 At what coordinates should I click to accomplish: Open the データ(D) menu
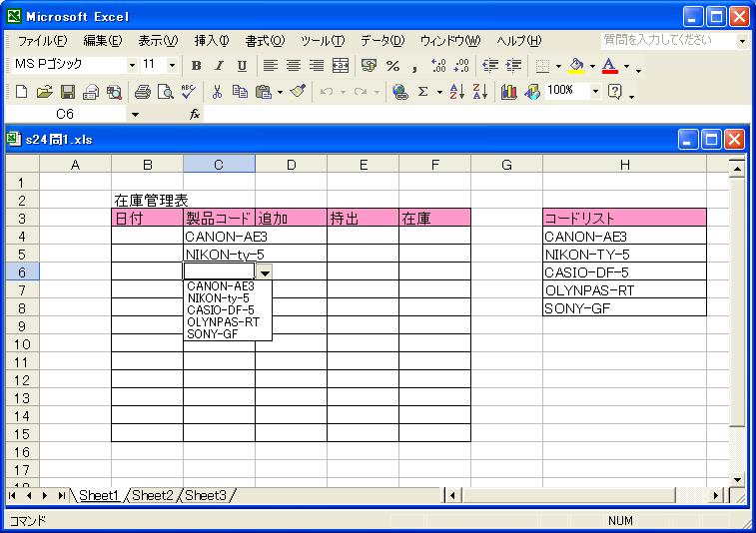(x=382, y=41)
